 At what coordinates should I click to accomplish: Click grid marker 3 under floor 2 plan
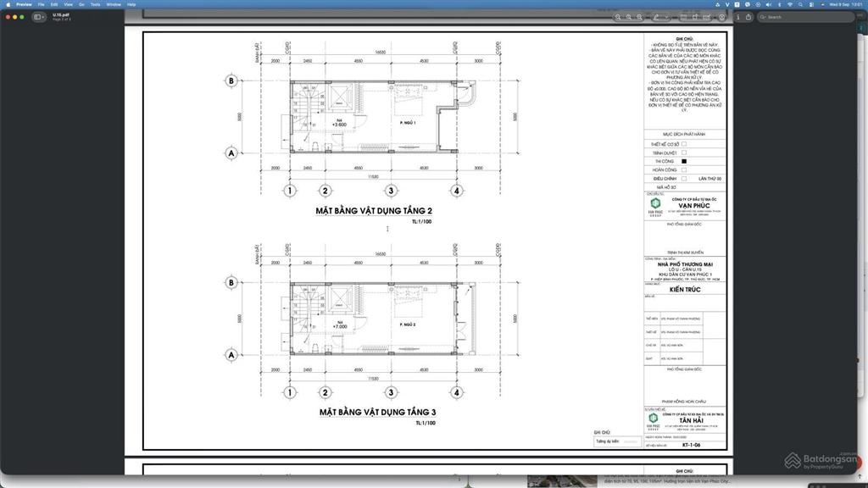coord(391,191)
